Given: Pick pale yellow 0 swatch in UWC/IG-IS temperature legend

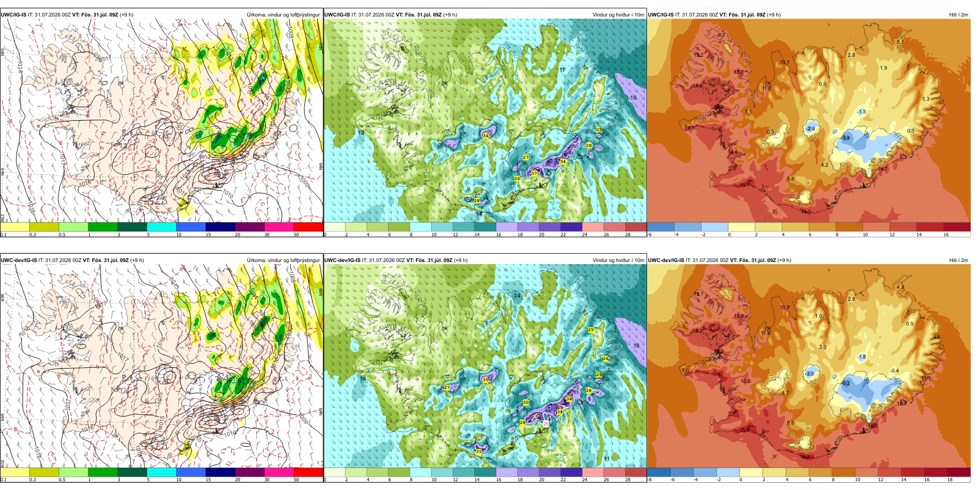Looking at the screenshot, I should [741, 227].
